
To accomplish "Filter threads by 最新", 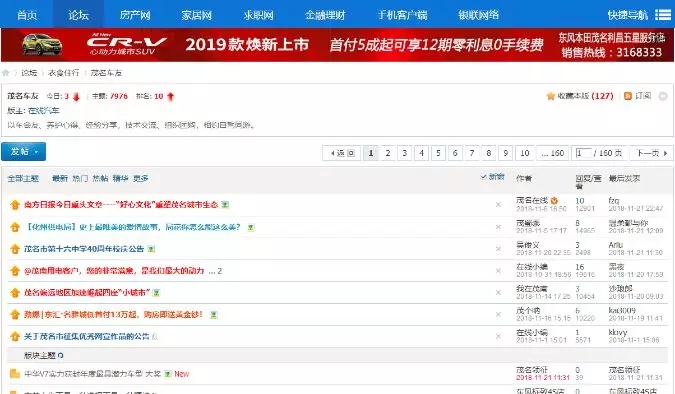I will [x=60, y=178].
